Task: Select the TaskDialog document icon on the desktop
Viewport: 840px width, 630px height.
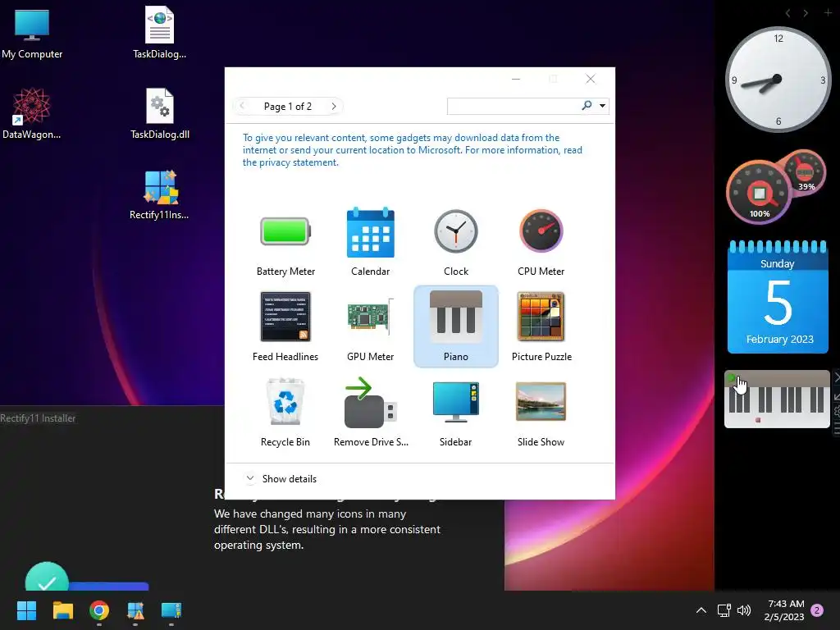Action: tap(160, 32)
